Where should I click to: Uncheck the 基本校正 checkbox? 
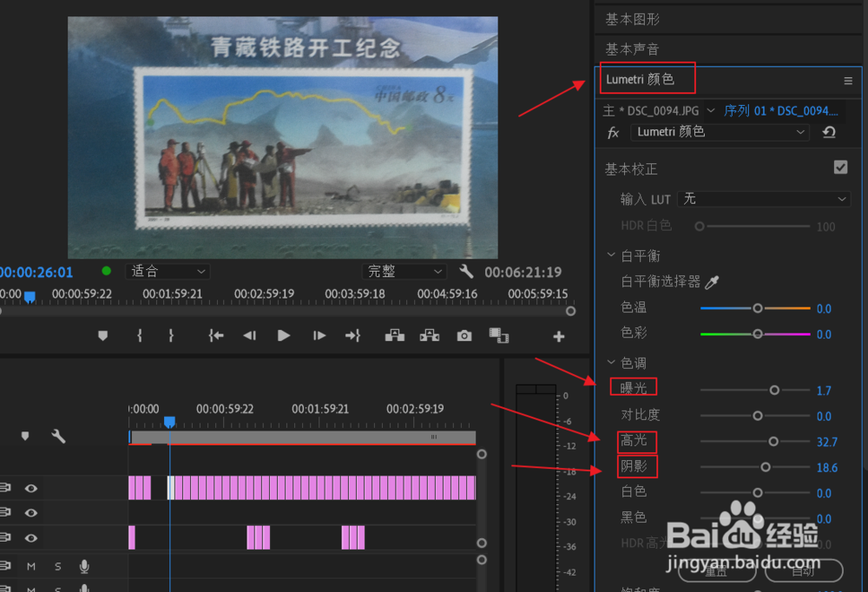pos(840,168)
